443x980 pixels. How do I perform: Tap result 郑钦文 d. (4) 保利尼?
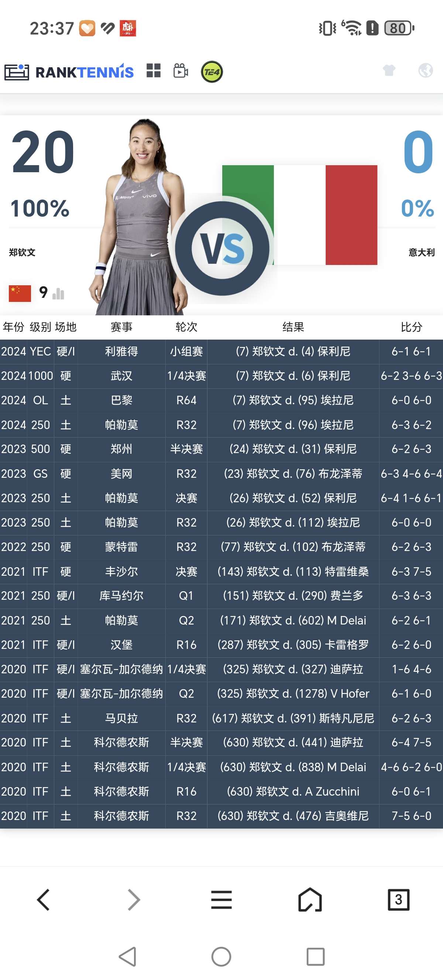[293, 351]
